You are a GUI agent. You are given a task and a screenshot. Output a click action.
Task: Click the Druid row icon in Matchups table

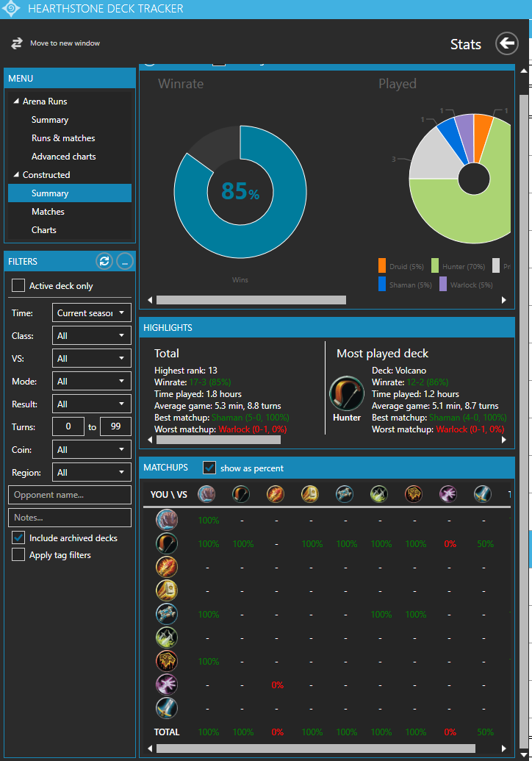pos(167,520)
